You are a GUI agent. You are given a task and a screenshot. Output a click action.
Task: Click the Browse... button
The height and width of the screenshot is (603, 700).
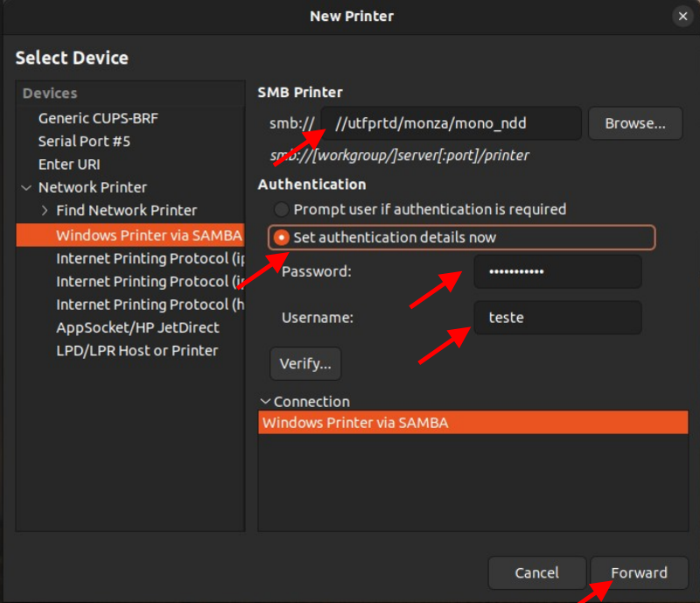point(635,123)
